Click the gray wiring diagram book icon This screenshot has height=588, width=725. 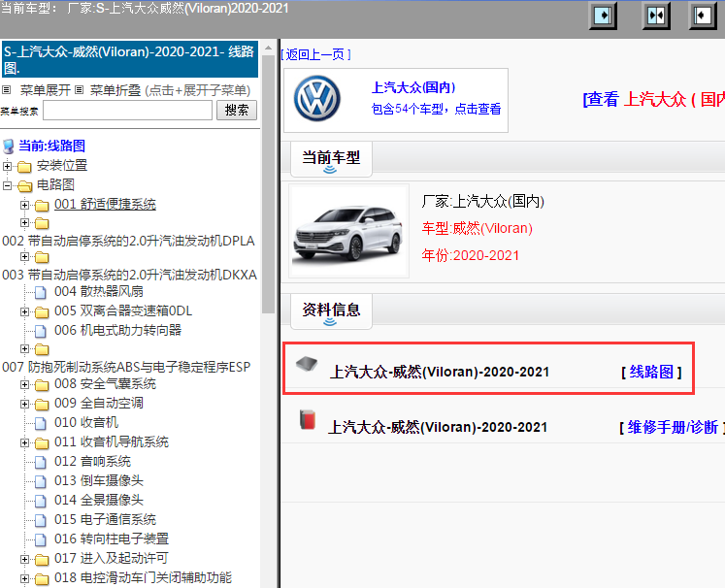coord(307,364)
